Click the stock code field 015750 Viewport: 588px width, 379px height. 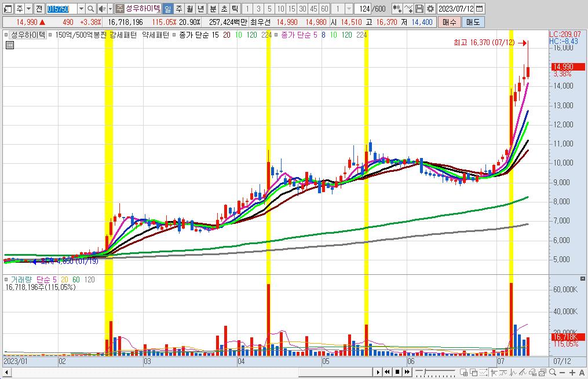pos(61,9)
